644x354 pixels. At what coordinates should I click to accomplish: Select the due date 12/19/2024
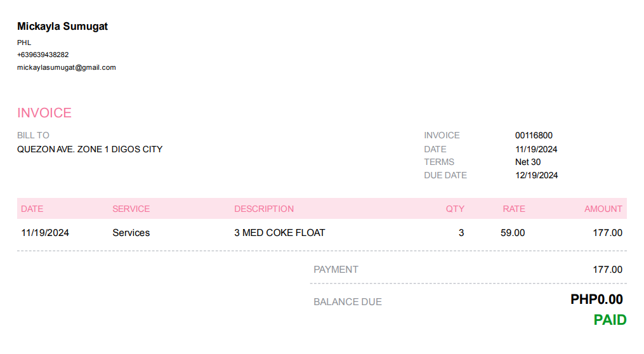(x=536, y=175)
